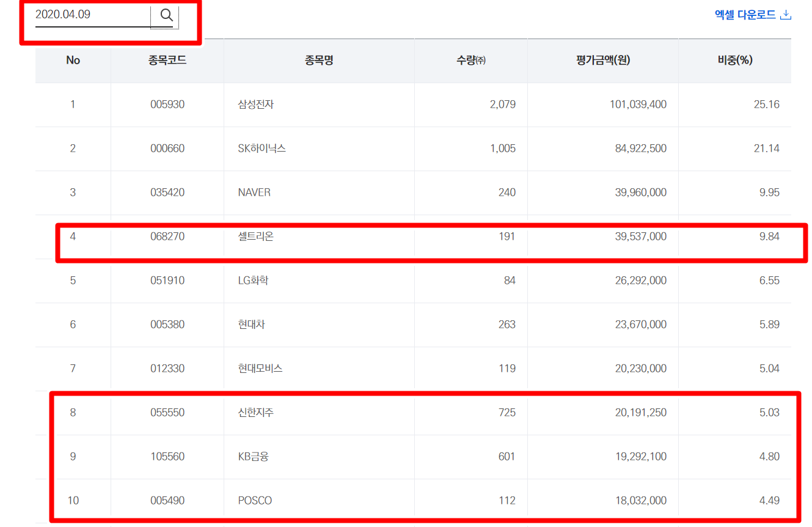
Task: Click stock code 005380
Action: coord(167,325)
